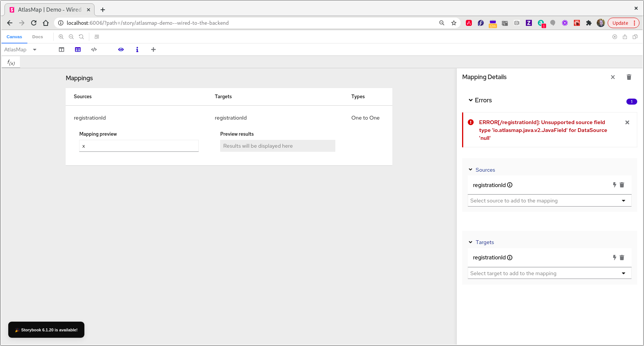This screenshot has height=346, width=644.
Task: Open the source/target code view icon
Action: [94, 49]
